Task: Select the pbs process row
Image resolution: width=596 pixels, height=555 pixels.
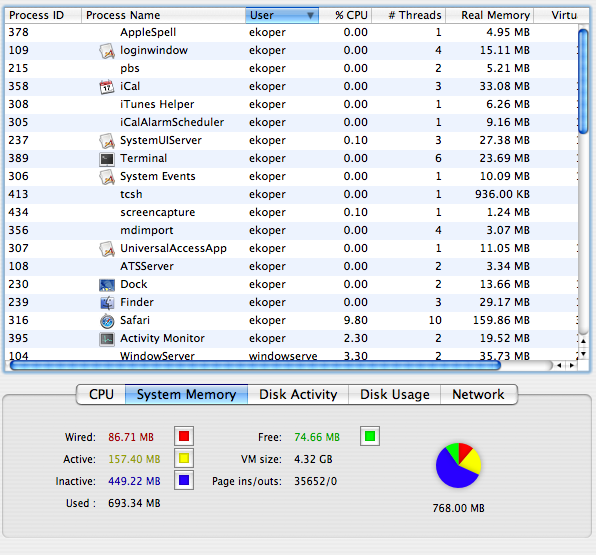Action: [292, 68]
